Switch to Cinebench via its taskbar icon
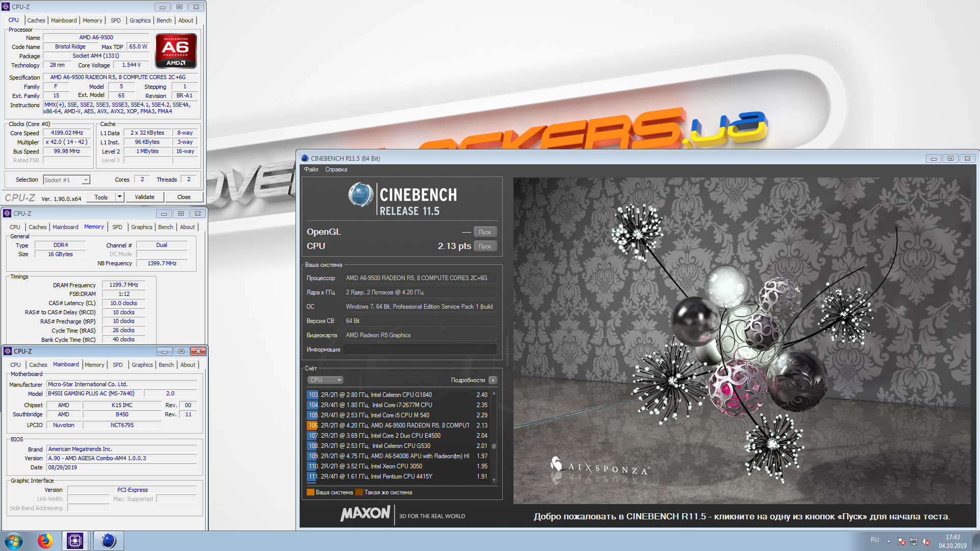The image size is (980, 551). (x=108, y=541)
